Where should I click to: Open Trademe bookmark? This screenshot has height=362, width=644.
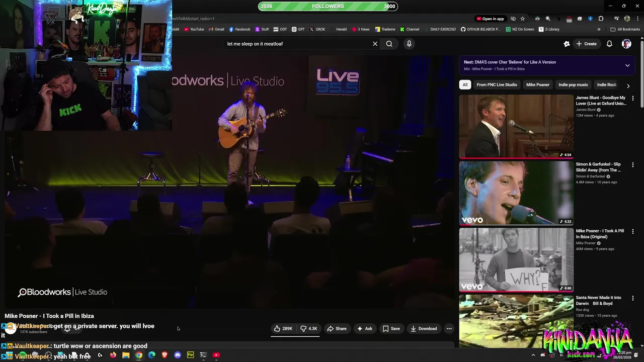point(385,29)
